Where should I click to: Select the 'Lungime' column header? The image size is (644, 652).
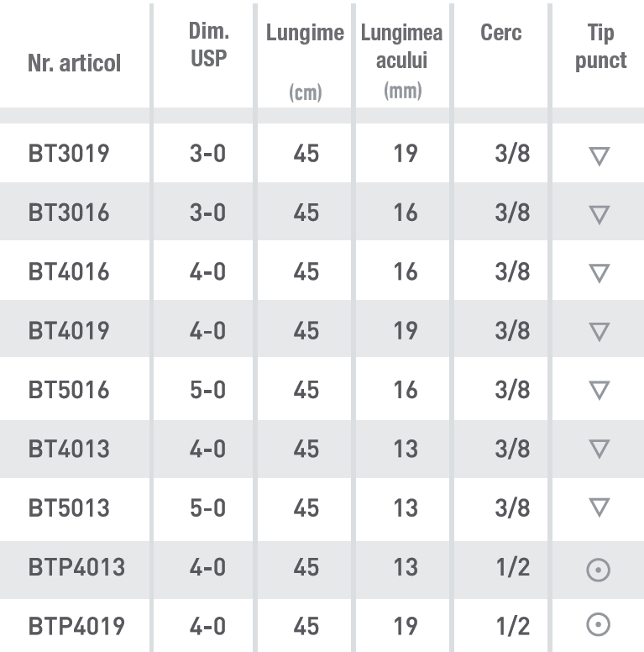pos(305,34)
